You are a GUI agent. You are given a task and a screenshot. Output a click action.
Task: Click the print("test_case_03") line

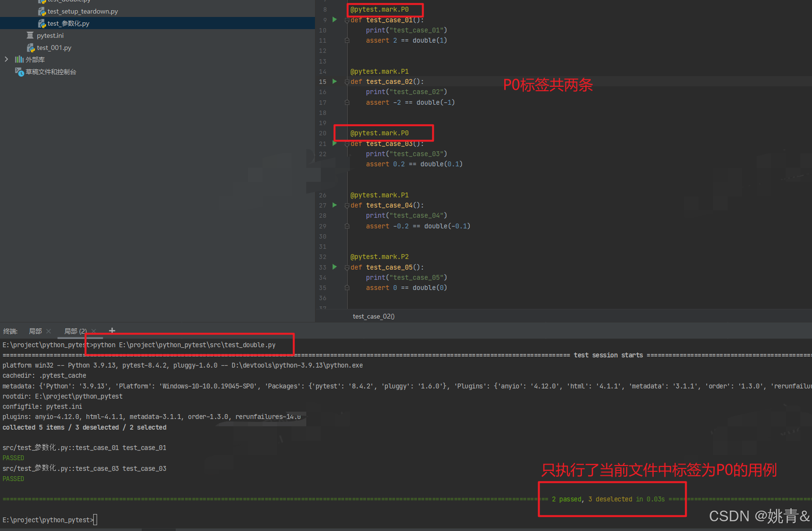click(407, 154)
